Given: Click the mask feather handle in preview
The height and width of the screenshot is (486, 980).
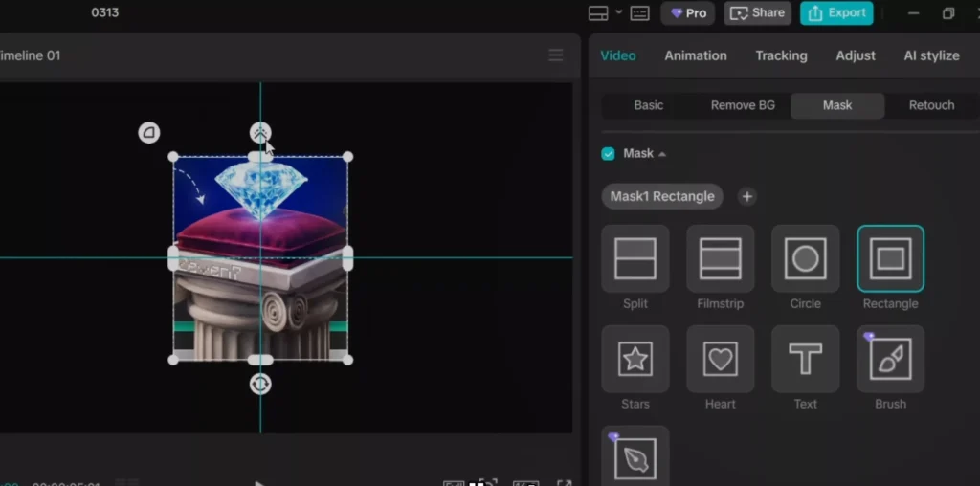Looking at the screenshot, I should (148, 132).
